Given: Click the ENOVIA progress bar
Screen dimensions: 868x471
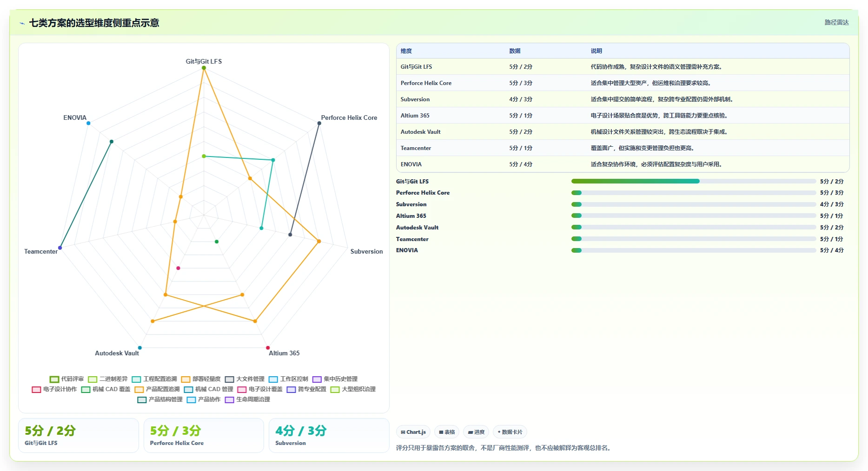Looking at the screenshot, I should click(x=694, y=250).
